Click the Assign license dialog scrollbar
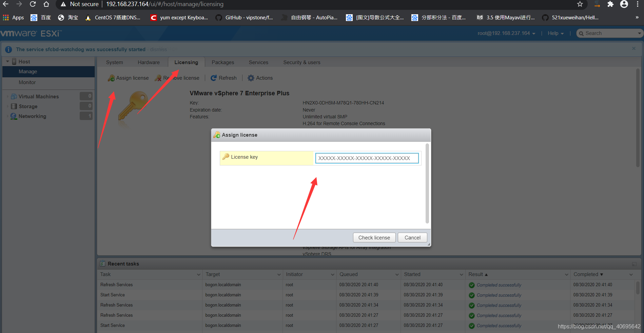 coord(427,183)
